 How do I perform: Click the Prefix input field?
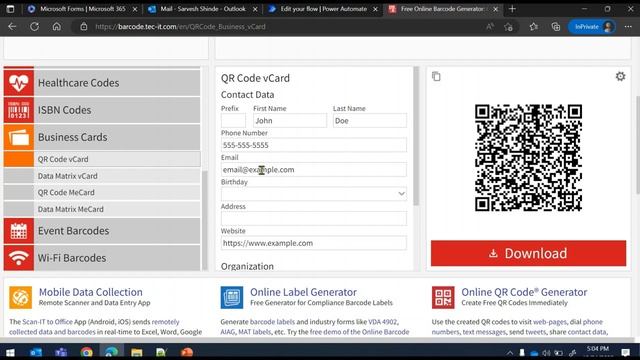pyautogui.click(x=233, y=120)
